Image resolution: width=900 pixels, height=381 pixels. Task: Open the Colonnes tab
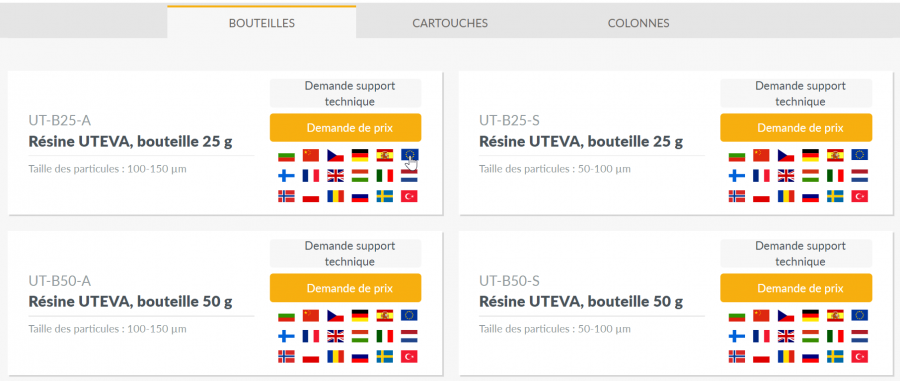click(638, 24)
